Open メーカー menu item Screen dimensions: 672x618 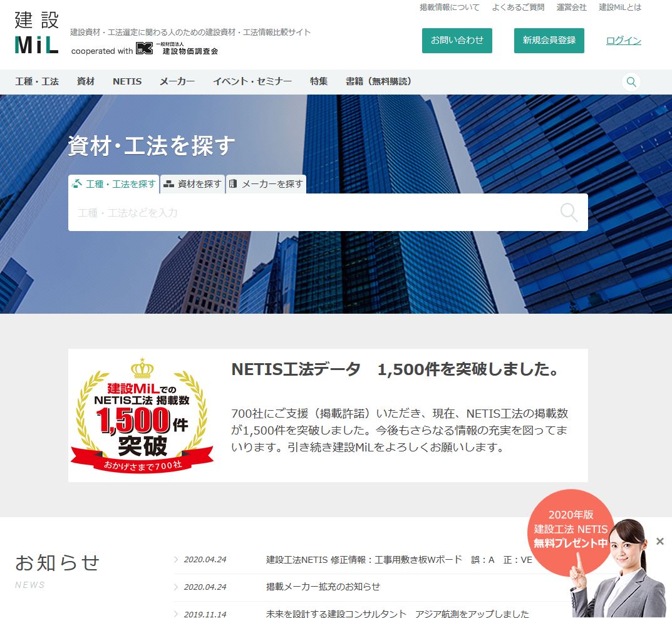[x=177, y=81]
